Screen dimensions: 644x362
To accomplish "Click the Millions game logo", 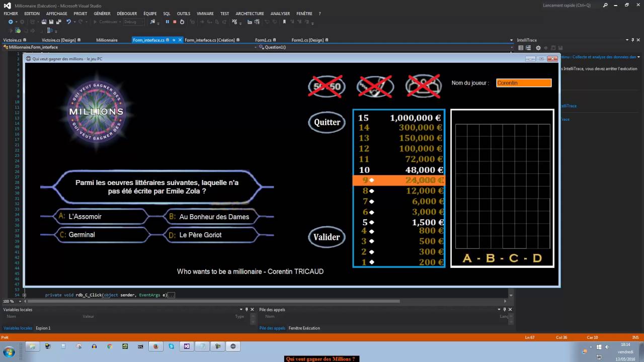I will coord(96,112).
